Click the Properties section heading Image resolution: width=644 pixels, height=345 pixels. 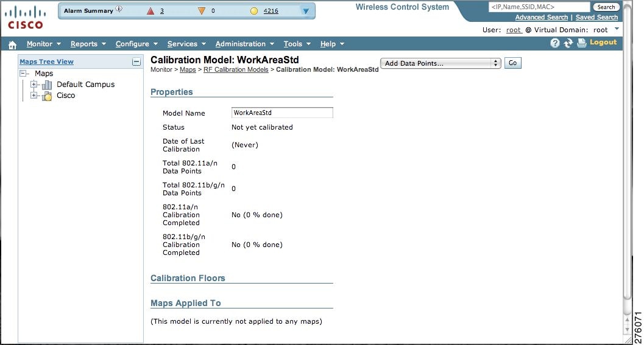(171, 92)
